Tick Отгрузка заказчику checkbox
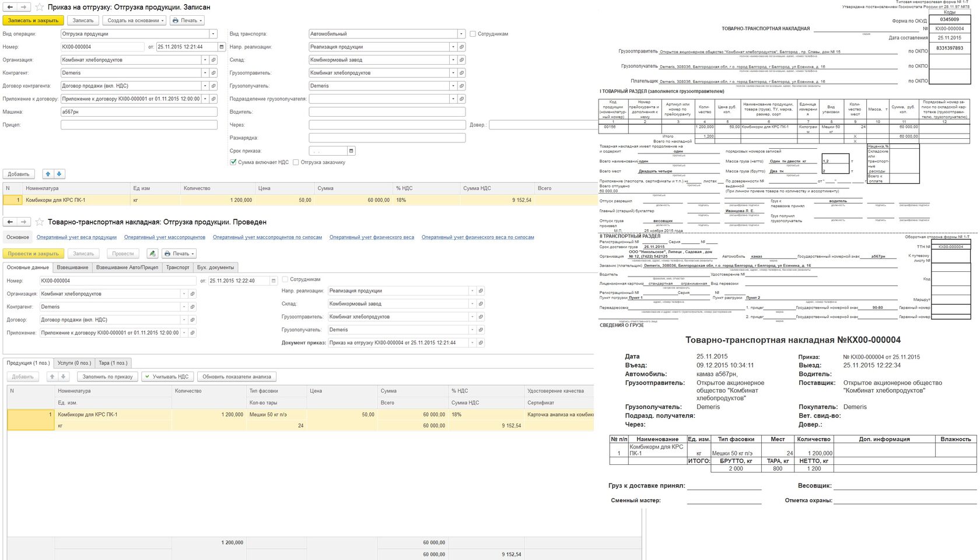This screenshot has width=980, height=560. [296, 162]
